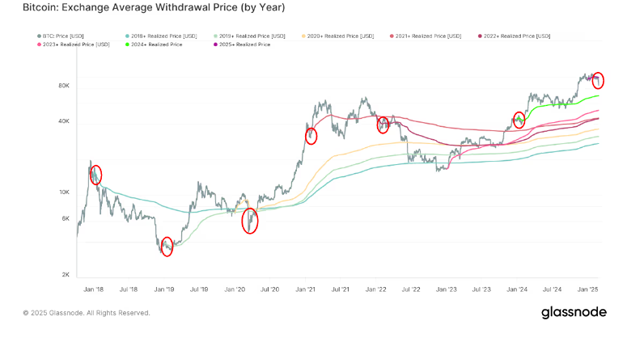
Task: Click the glassnode logo
Action: click(x=574, y=312)
